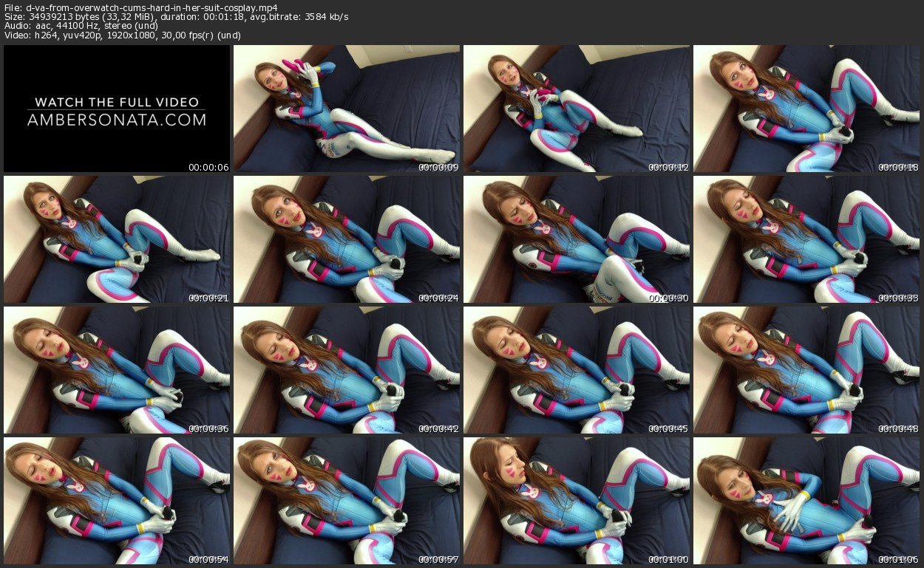This screenshot has width=924, height=568.
Task: Click the file name line in header
Action: click(x=140, y=8)
